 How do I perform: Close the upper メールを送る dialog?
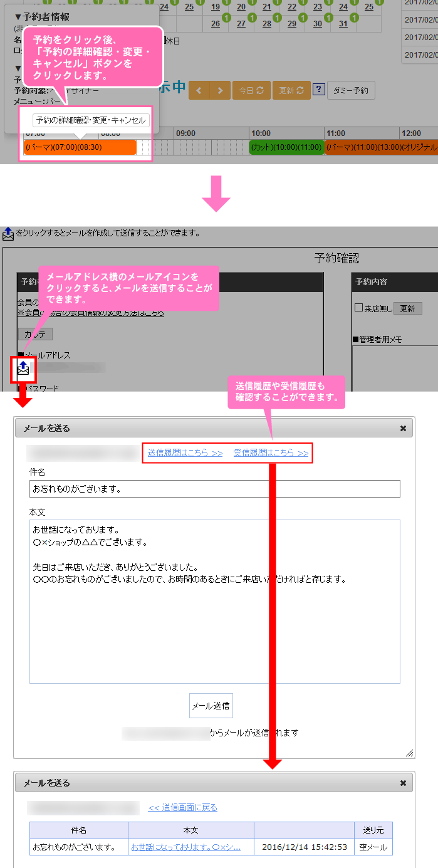tap(403, 429)
